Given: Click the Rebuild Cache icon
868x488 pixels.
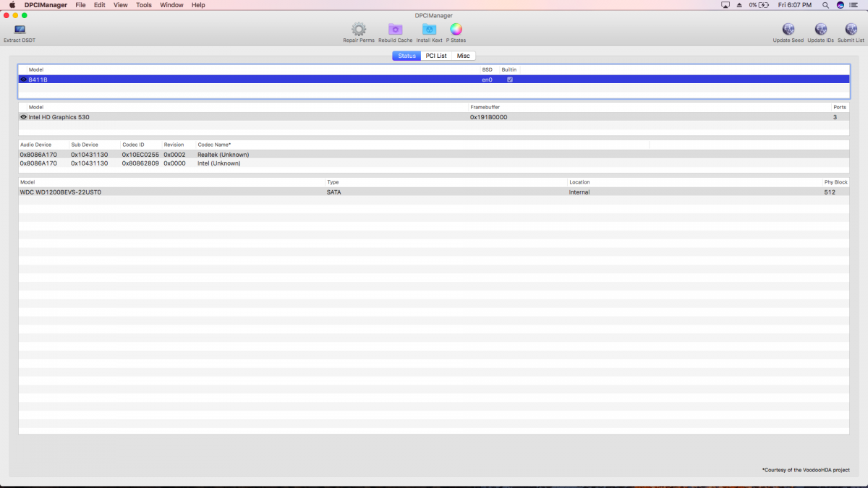Looking at the screenshot, I should point(395,30).
